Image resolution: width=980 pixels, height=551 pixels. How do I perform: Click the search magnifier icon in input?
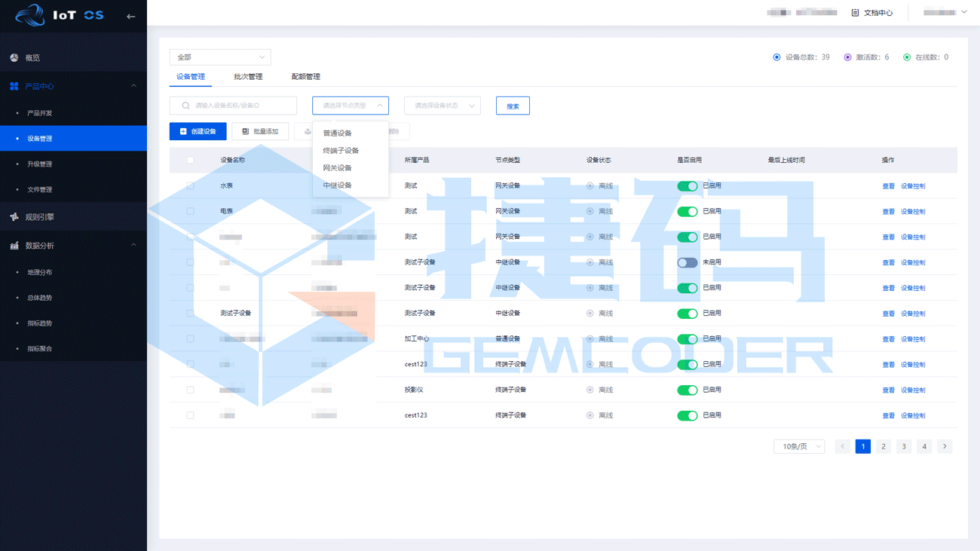pos(185,106)
